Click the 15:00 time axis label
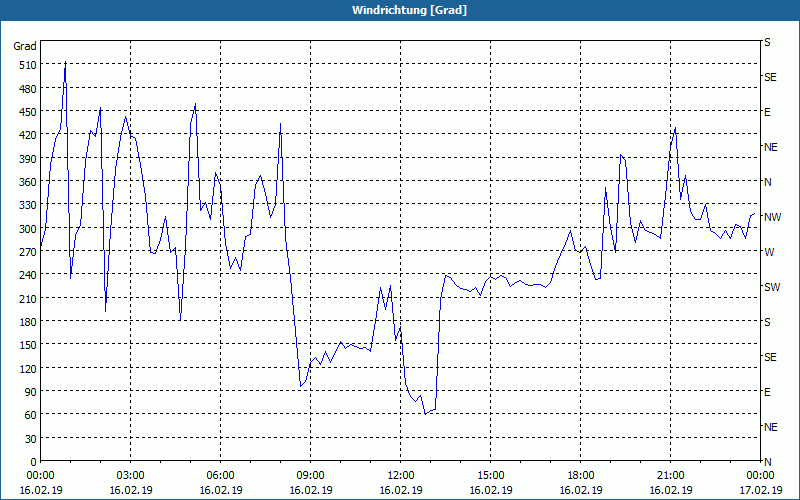Viewport: 800px width, 500px height. [x=490, y=476]
